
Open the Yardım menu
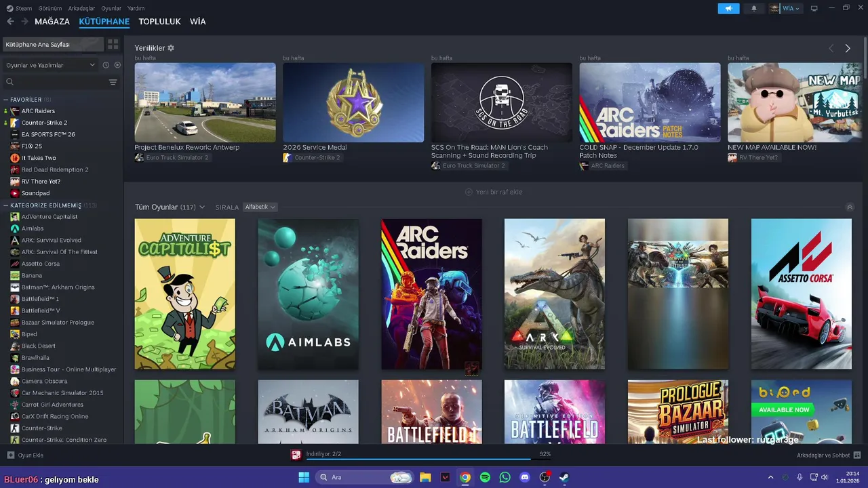136,8
